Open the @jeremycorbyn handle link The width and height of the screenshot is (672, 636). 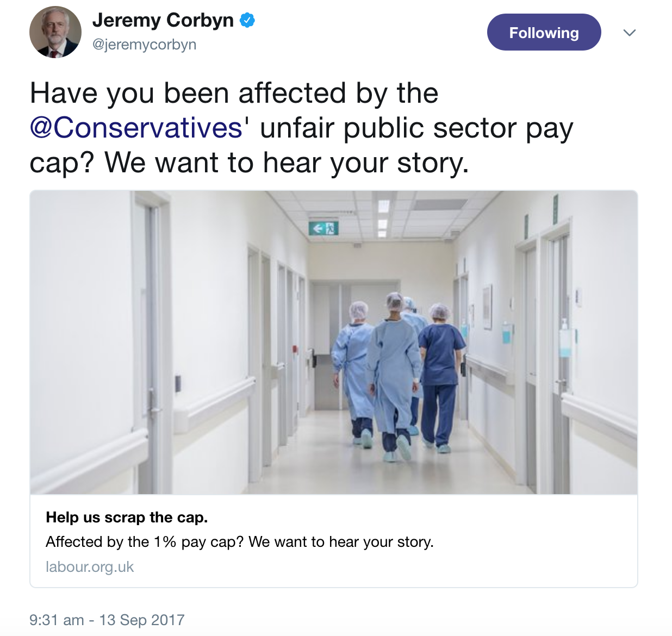point(144,45)
